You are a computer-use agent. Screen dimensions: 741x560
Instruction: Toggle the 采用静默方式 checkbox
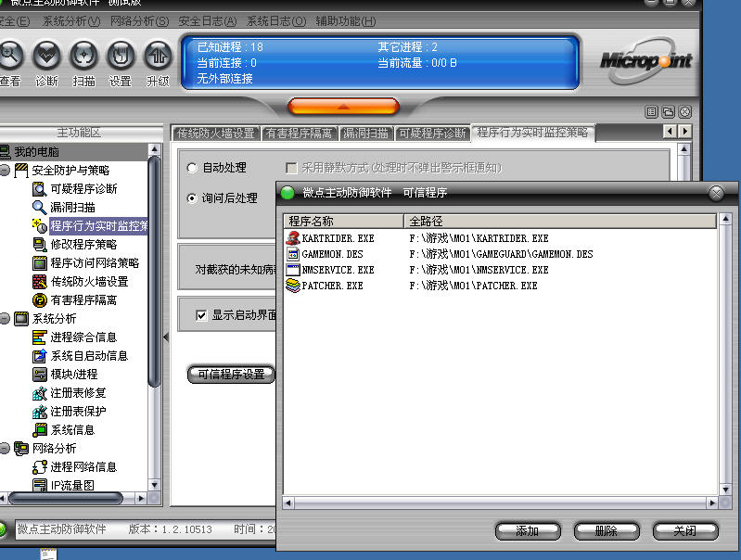291,168
